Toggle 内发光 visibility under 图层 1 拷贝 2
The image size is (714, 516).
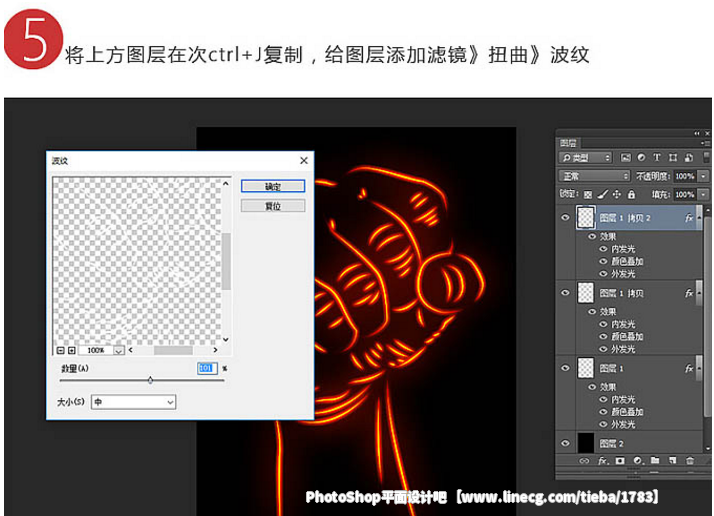(603, 249)
